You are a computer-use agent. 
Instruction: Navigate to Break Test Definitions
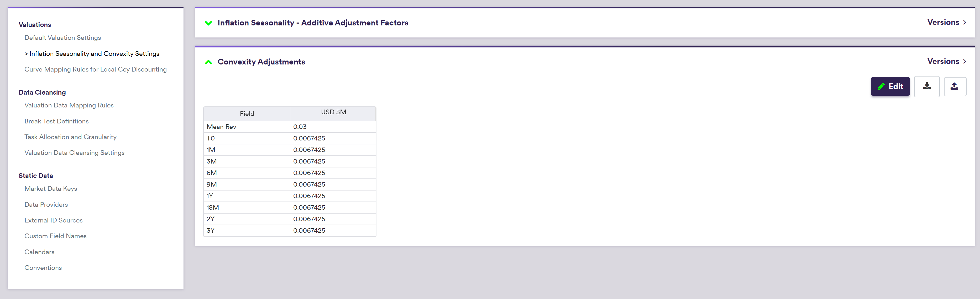[56, 121]
